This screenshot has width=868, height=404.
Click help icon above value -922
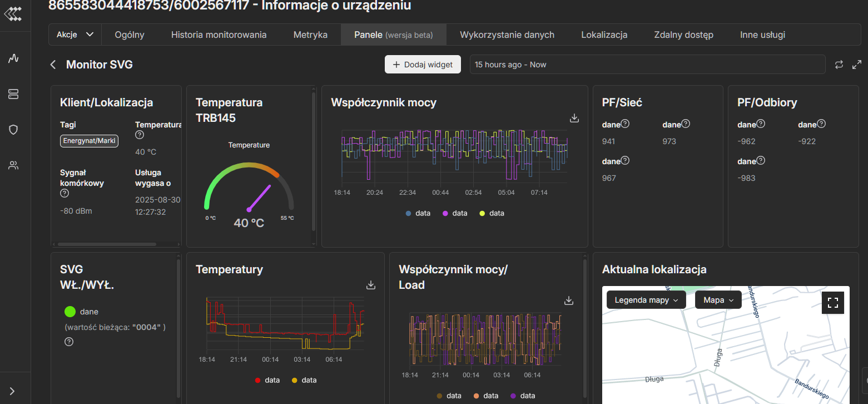coord(821,124)
